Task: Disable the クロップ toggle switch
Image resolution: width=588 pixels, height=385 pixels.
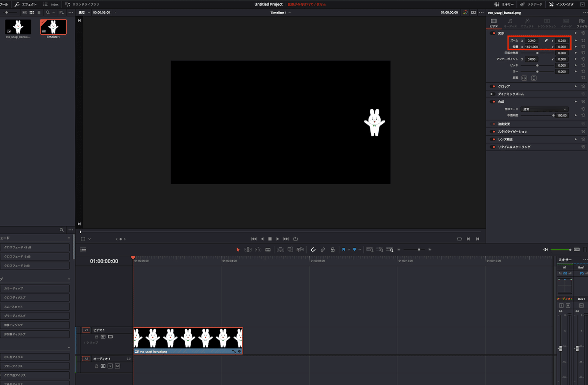Action: 493,86
